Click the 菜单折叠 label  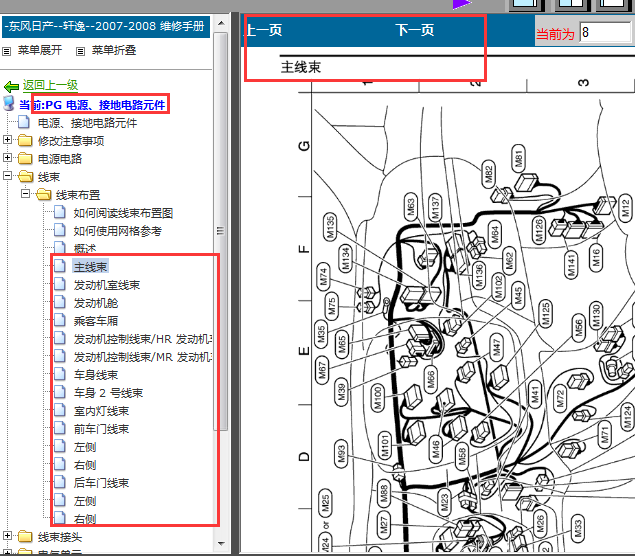pos(114,50)
